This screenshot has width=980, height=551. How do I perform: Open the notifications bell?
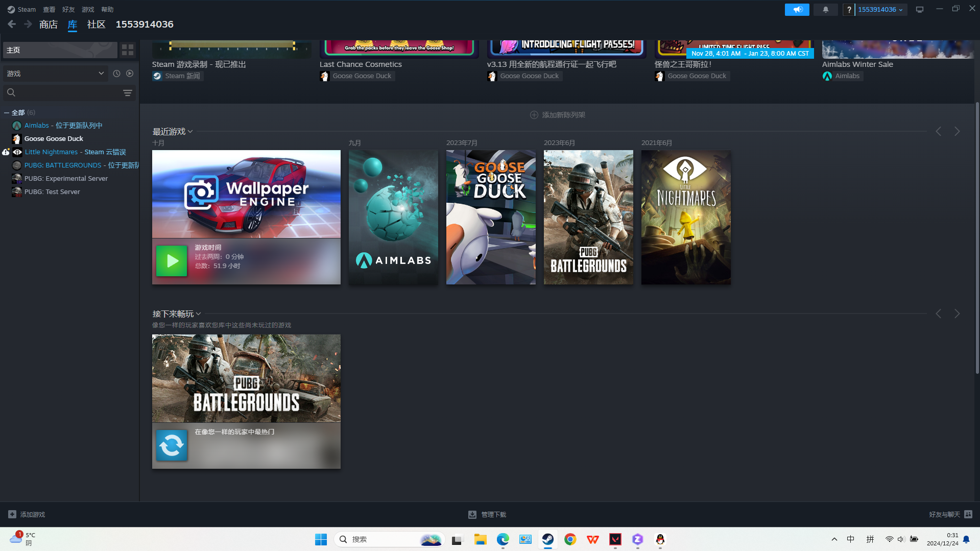pos(825,10)
